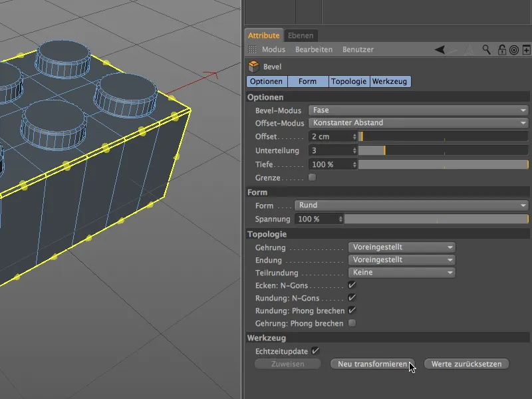Click the forward arrow in Attribute manager
The height and width of the screenshot is (399, 532).
(453, 50)
